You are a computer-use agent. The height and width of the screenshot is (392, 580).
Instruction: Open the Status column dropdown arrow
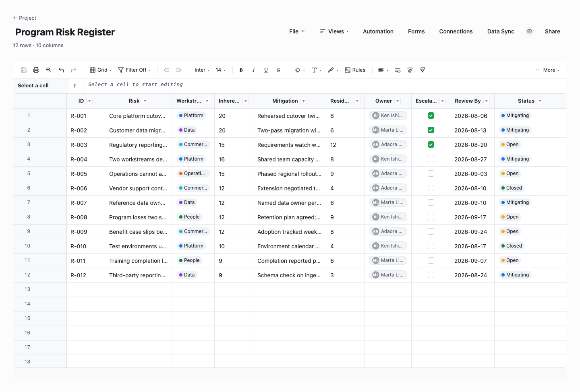tap(541, 101)
